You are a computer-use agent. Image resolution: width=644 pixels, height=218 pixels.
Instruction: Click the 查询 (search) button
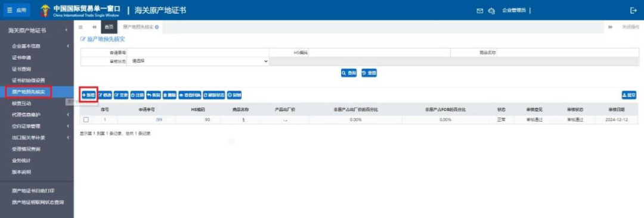[349, 73]
